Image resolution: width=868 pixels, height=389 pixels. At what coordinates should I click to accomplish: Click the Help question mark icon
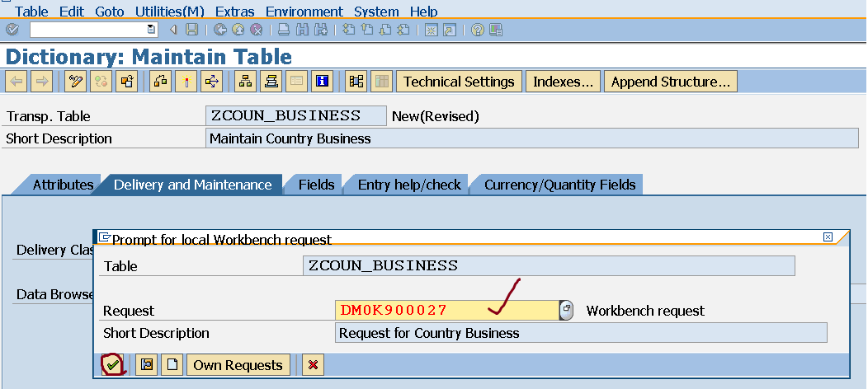coord(477,30)
